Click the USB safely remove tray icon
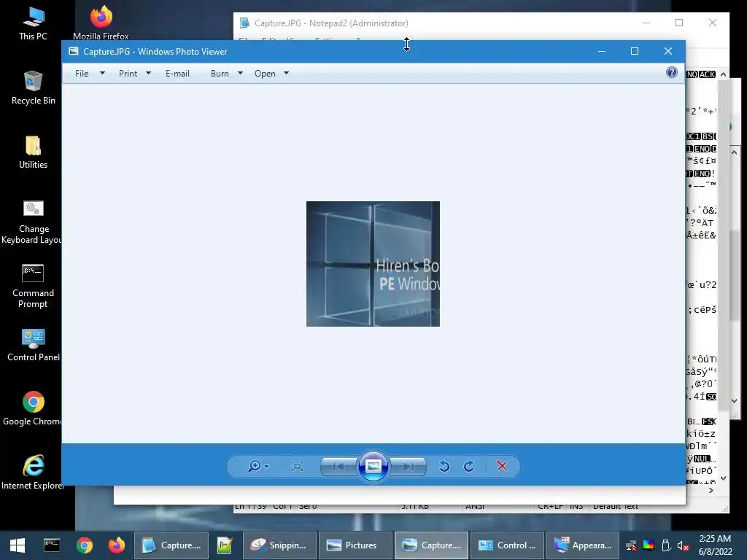 tap(666, 545)
